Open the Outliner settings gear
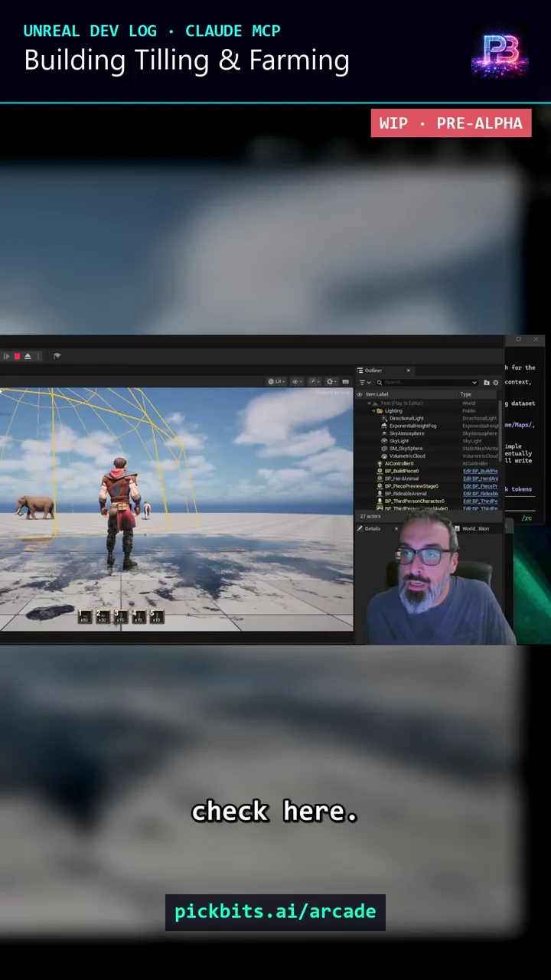This screenshot has height=980, width=551. pos(496,382)
